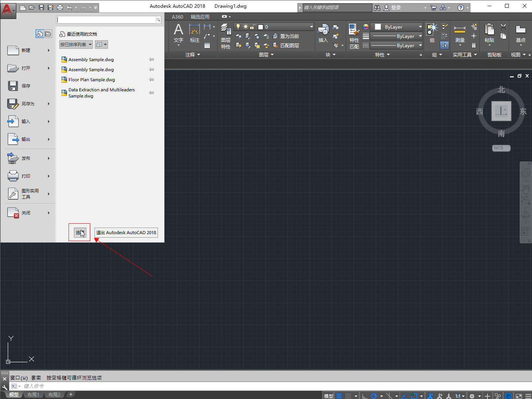The width and height of the screenshot is (532, 399).
Task: Click the customize wrench icon in command line
Action: (x=5, y=387)
